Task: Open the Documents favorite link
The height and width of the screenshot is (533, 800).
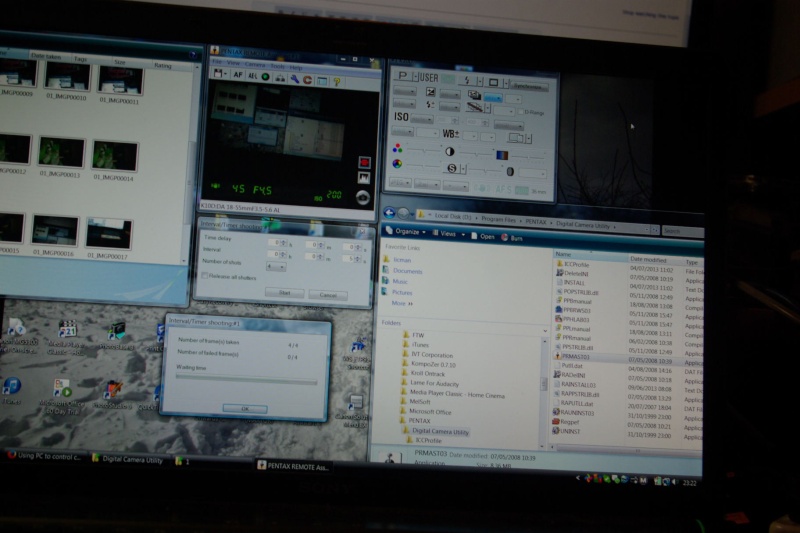Action: (x=407, y=271)
